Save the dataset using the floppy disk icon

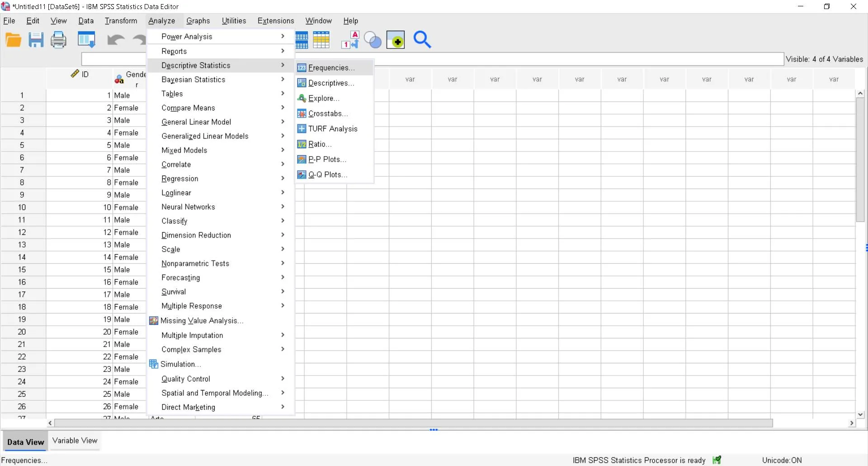[36, 40]
